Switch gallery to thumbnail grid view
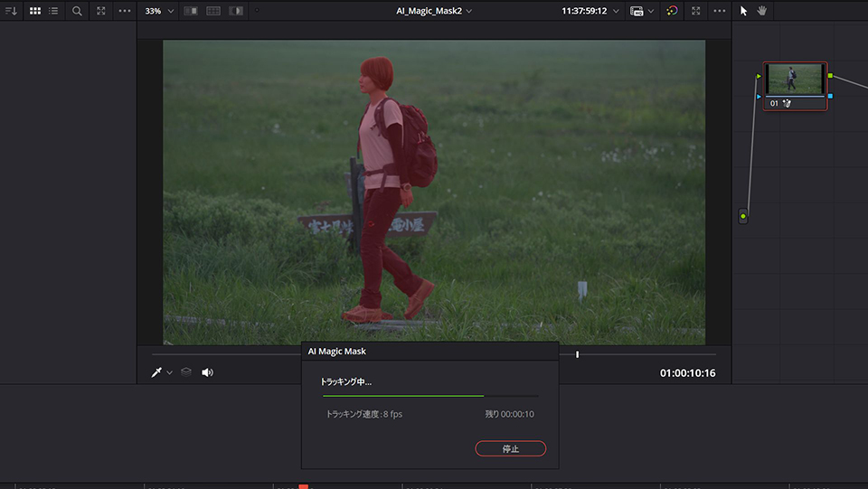 [x=35, y=11]
